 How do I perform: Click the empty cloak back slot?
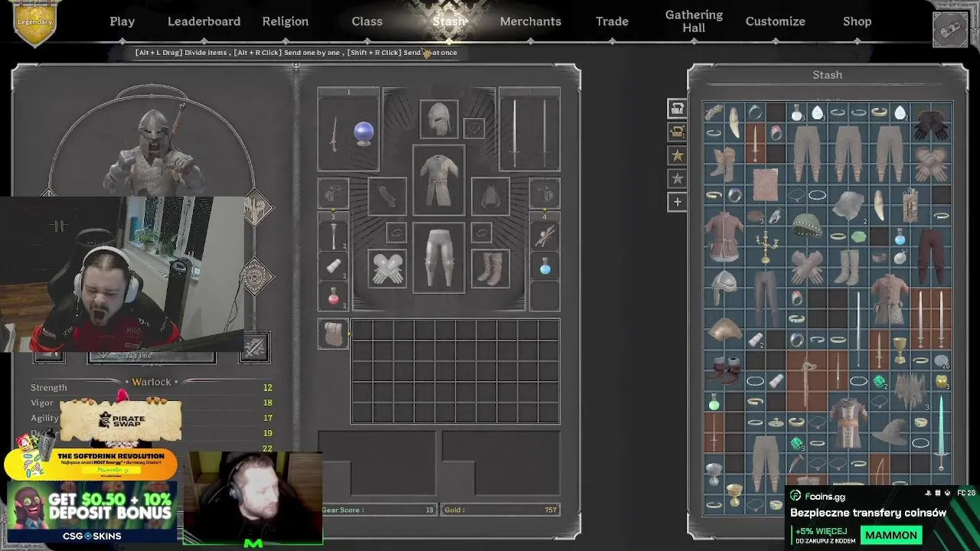tap(491, 197)
